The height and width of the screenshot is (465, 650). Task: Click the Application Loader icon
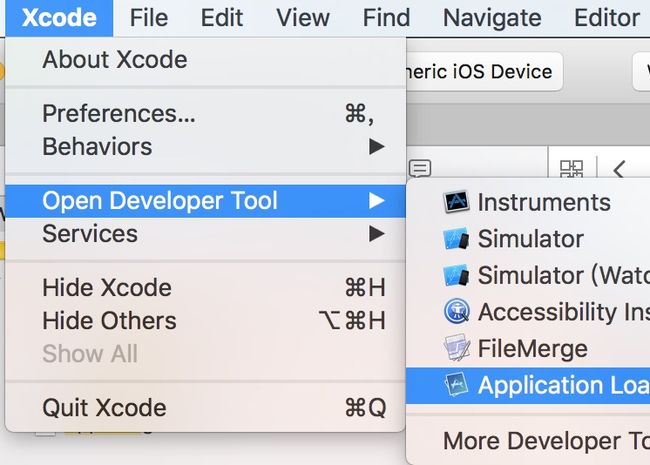pyautogui.click(x=456, y=384)
